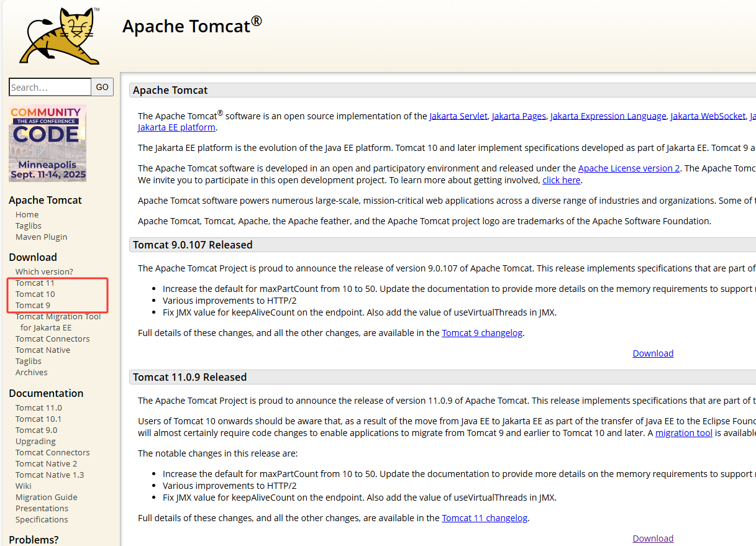
Task: Click the Problems? sidebar heading
Action: coord(34,540)
